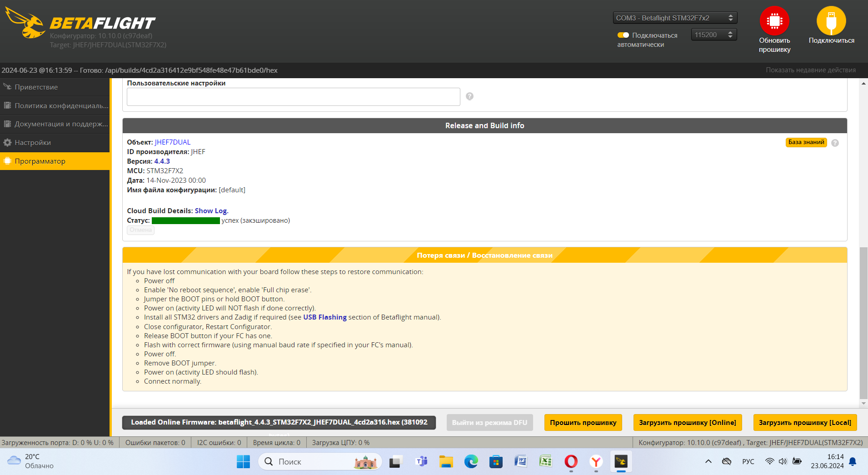This screenshot has height=475, width=868.
Task: Open Microsoft Store from taskbar
Action: (x=496, y=462)
